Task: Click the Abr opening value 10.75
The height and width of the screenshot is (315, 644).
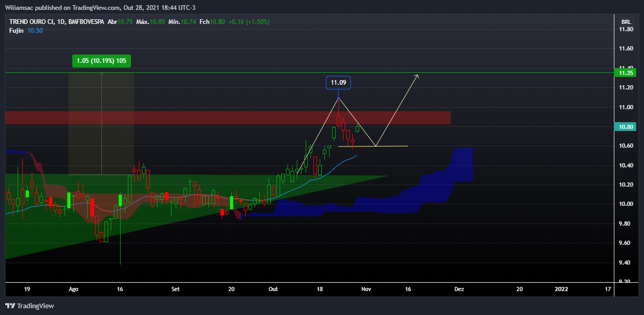Action: [x=125, y=22]
